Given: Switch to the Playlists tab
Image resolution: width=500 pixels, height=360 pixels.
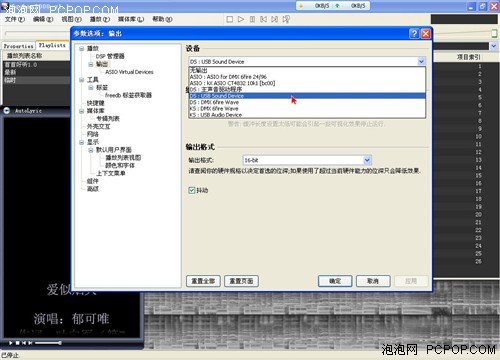Looking at the screenshot, I should pyautogui.click(x=52, y=45).
